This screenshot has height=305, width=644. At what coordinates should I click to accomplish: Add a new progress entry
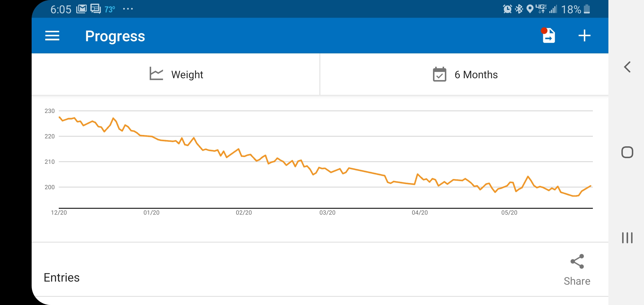[584, 36]
